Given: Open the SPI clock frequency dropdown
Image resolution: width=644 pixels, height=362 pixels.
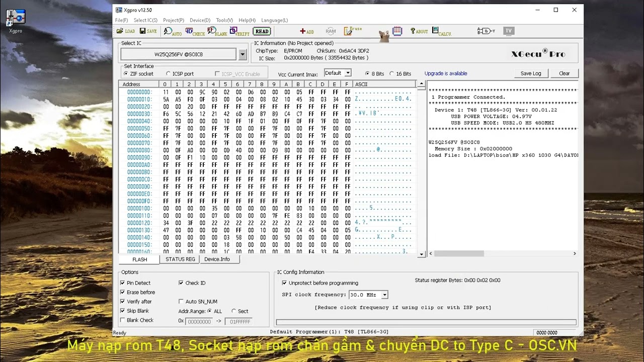Looking at the screenshot, I should coord(384,295).
